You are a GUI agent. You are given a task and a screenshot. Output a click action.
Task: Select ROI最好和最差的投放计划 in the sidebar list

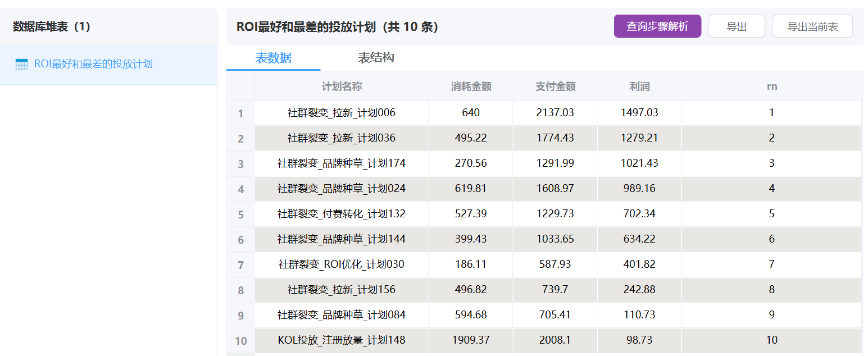pos(93,64)
